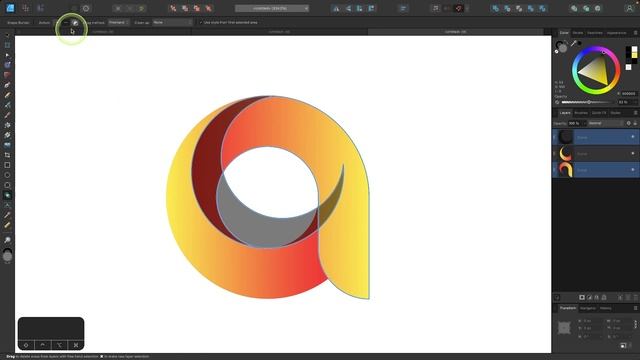
Task: Select the Ellipse shape tool
Action: (7, 175)
